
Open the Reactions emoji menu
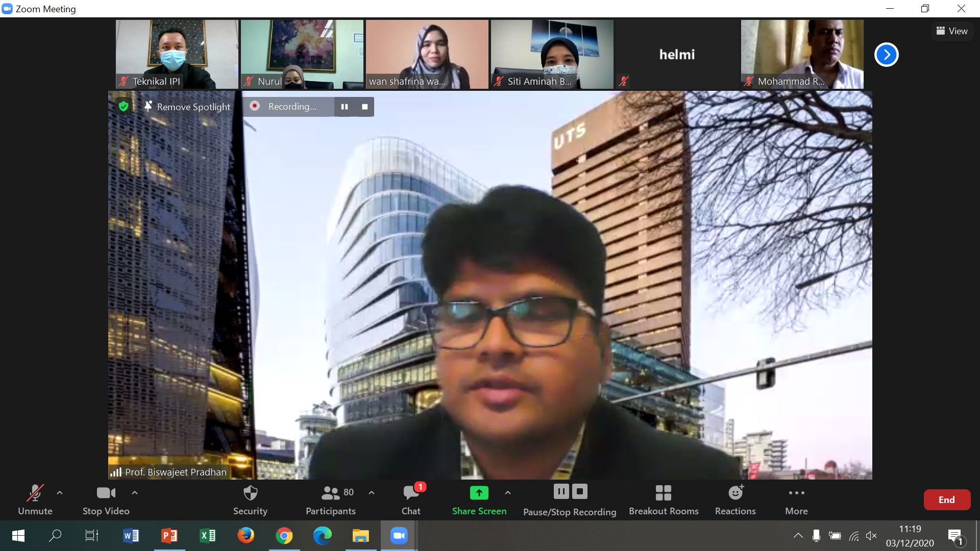pos(735,499)
